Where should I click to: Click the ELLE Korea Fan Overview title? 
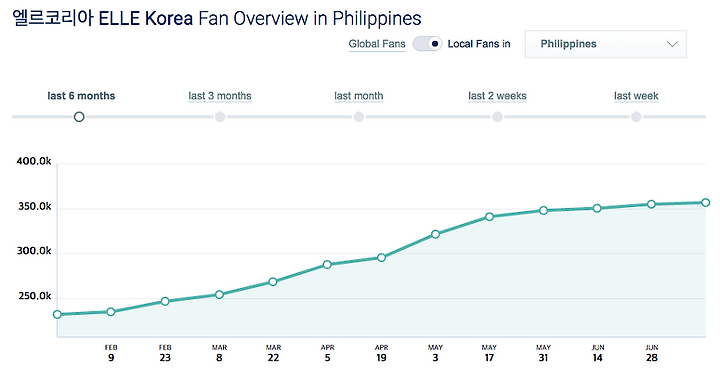click(217, 19)
